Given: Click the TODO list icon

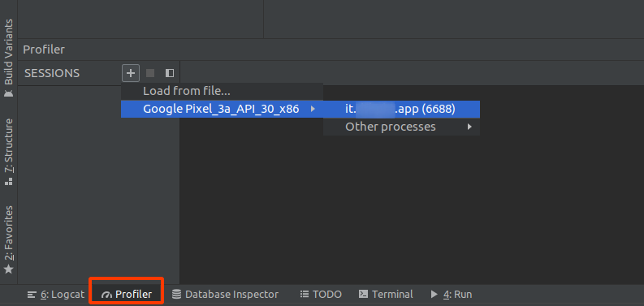Looking at the screenshot, I should click(x=305, y=294).
